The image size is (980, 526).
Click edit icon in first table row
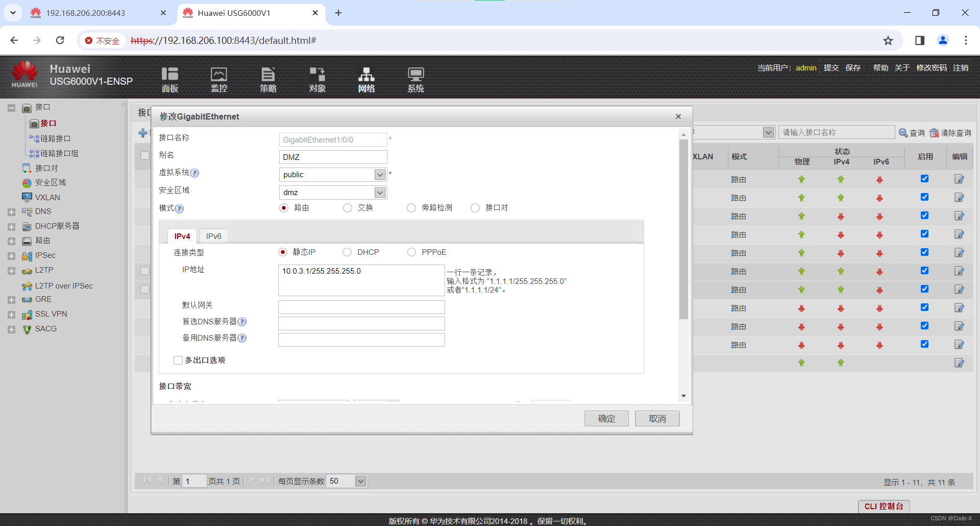[959, 179]
